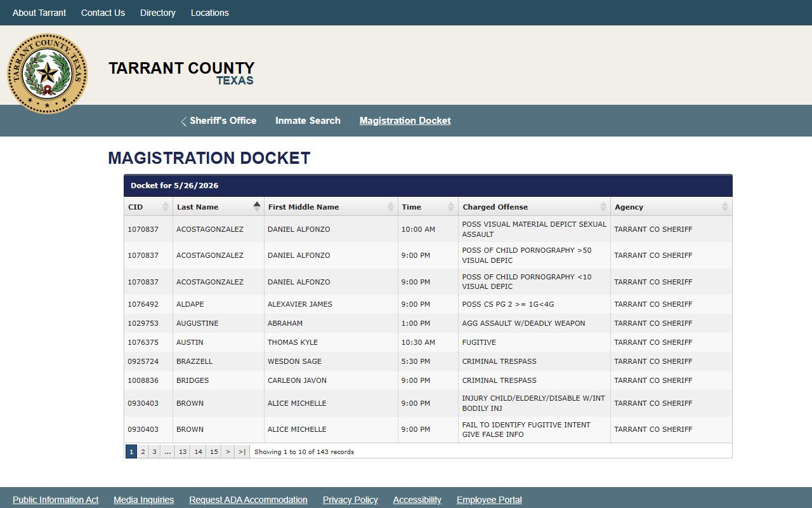Open the Privacy Policy link
Viewport: 812px width, 508px height.
[350, 500]
